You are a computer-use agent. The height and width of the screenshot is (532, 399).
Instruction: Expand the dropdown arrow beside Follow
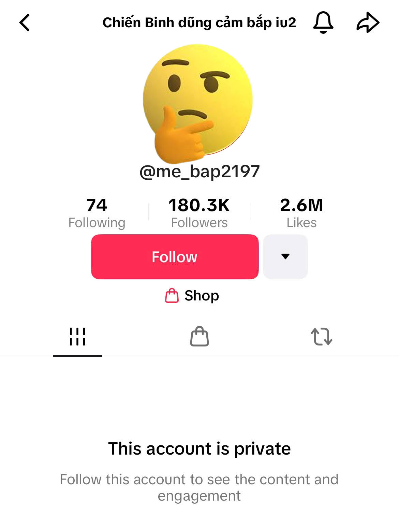click(x=285, y=256)
